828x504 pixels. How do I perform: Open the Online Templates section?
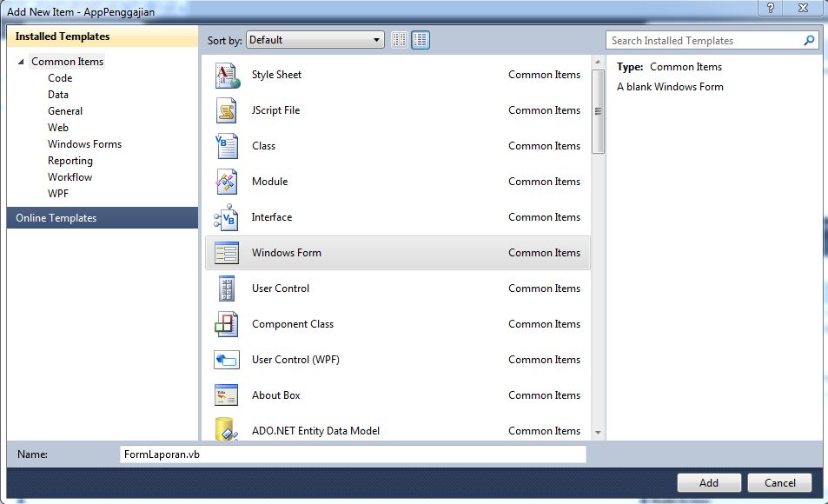103,217
